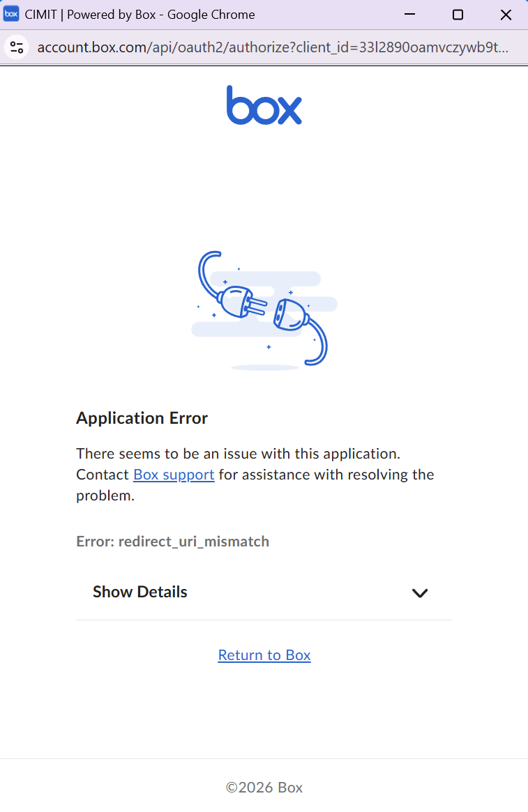Screen dimensions: 528x812
Task: Click the redirect_uri_mismatch error text
Action: (x=194, y=542)
